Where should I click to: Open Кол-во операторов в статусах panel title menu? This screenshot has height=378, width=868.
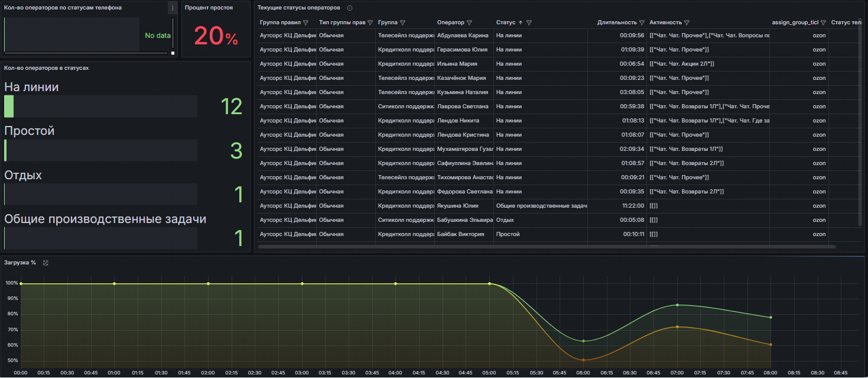click(46, 68)
